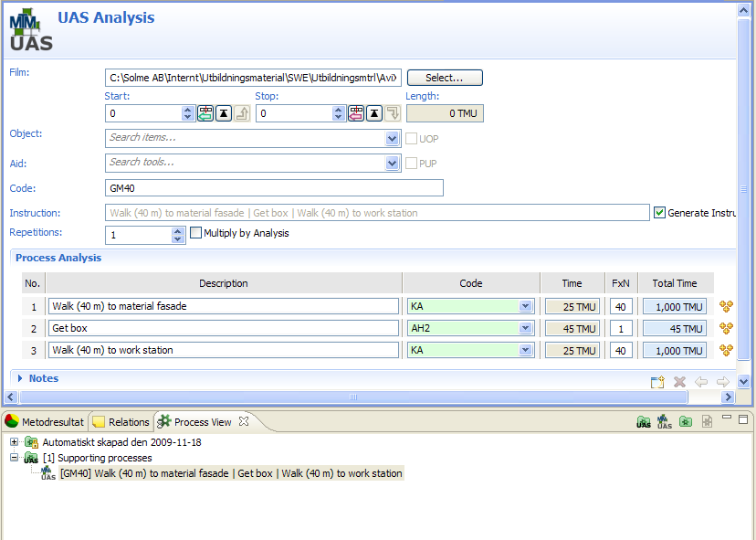Viewport: 756px width, 540px height.
Task: Click the green folder icon in Process View toolbar
Action: pyautogui.click(x=685, y=421)
